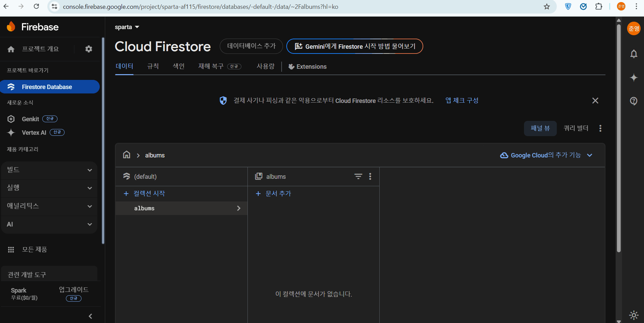644x323 pixels.
Task: Click the page vertical scrollbar
Action: tap(619, 139)
